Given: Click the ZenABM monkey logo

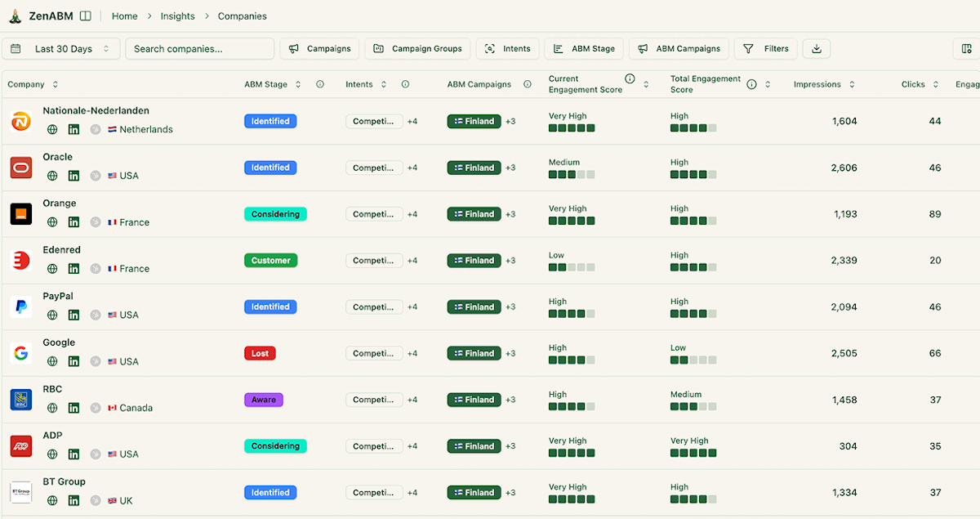Looking at the screenshot, I should click(15, 15).
